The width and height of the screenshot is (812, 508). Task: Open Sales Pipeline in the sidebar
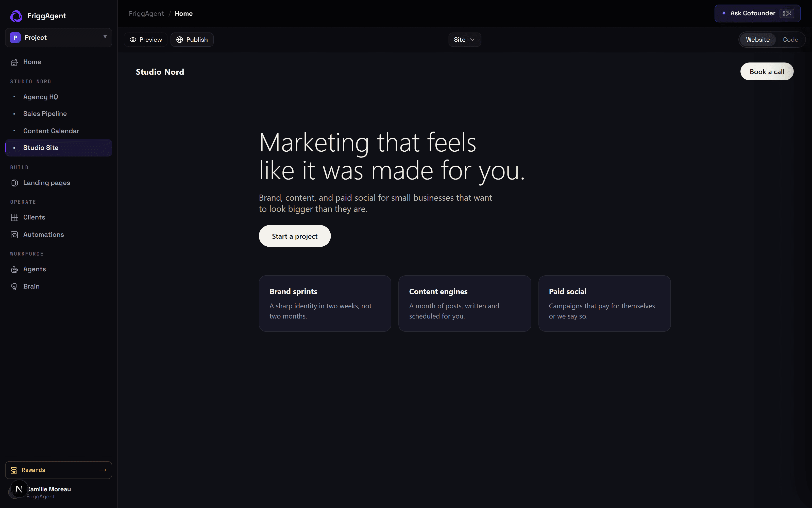coord(58,114)
